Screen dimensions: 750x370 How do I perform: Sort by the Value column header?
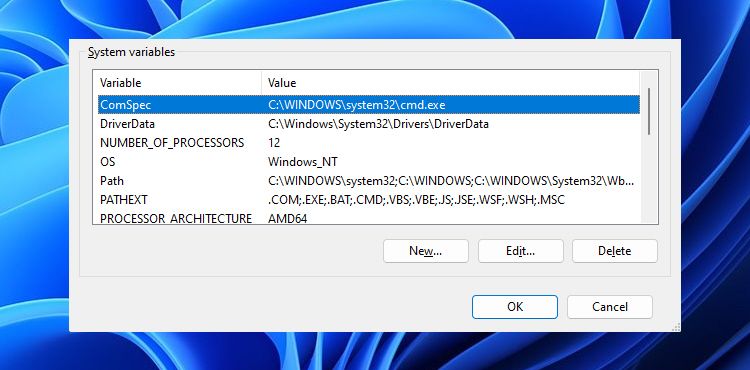(451, 83)
